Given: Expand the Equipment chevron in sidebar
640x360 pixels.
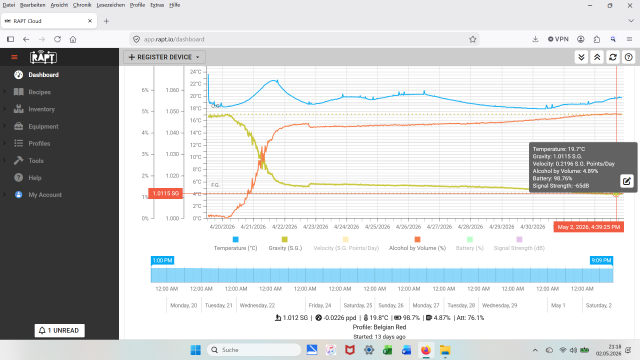Looking at the screenshot, I should tap(4, 126).
